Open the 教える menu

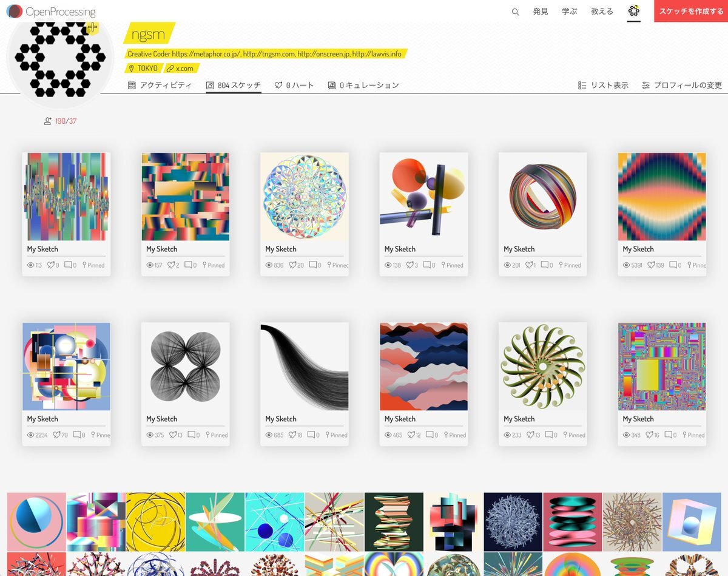pos(602,12)
